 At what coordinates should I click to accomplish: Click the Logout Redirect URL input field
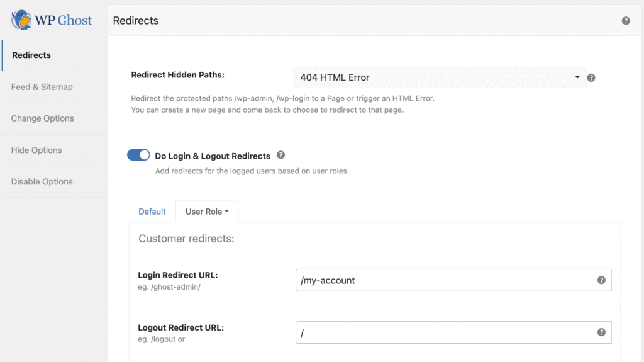tap(453, 332)
